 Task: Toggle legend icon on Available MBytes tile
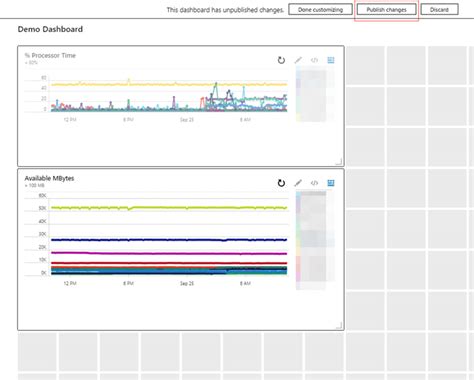331,183
